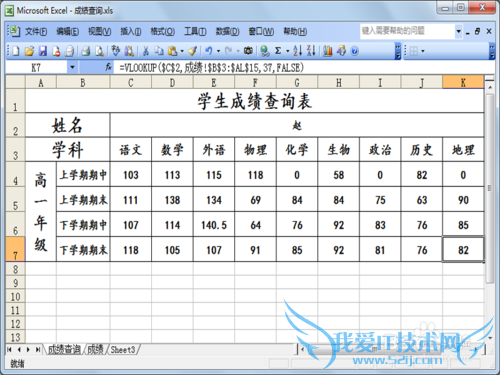Paste using the clipboard icon

coord(172,51)
